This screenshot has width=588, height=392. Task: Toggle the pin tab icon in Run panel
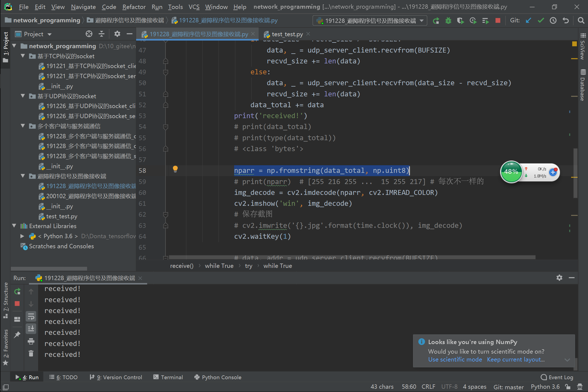click(x=17, y=335)
